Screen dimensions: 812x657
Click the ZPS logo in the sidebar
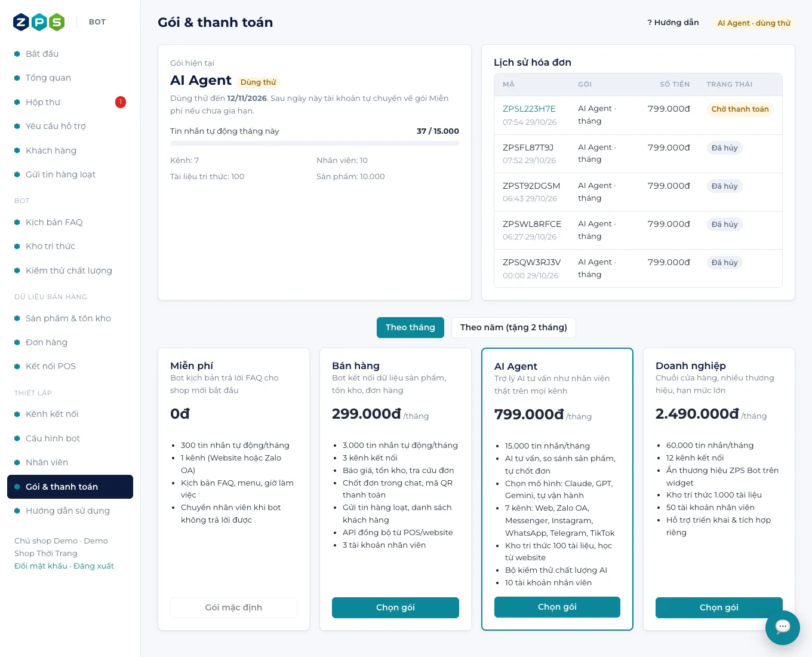click(x=39, y=22)
